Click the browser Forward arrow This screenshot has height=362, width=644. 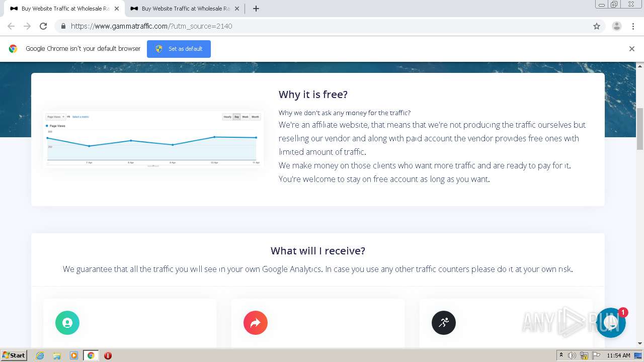point(27,26)
